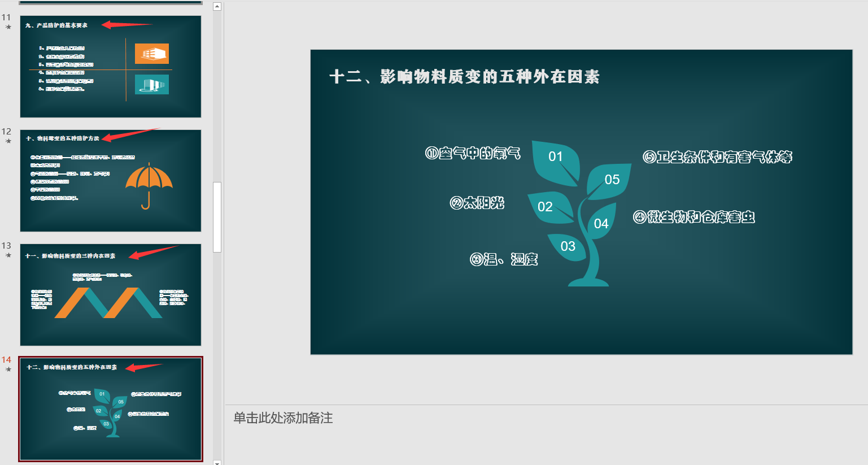Click the animation star beneath slide 12
The image size is (868, 465).
8,141
